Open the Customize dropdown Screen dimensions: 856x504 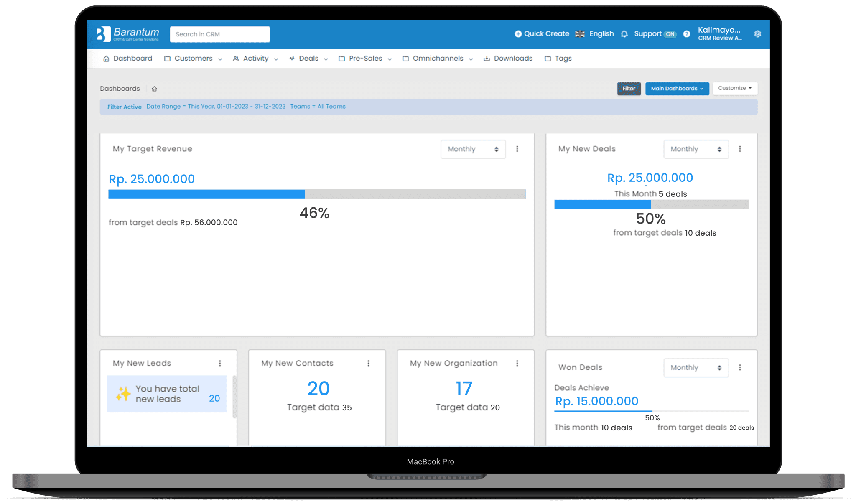pos(735,88)
